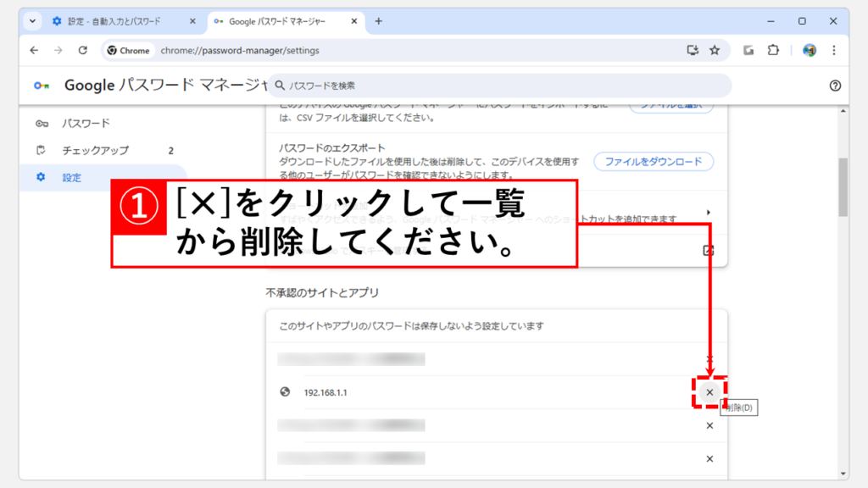Select パスワード in the sidebar

86,124
